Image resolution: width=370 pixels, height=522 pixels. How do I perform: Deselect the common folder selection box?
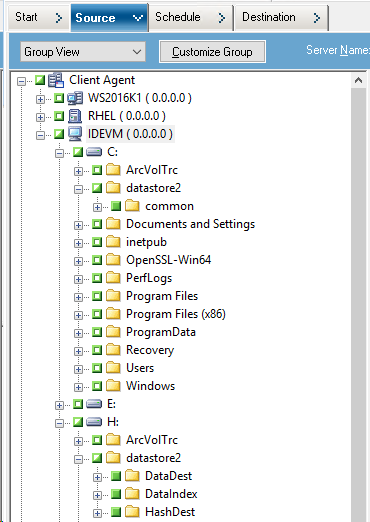tap(116, 206)
